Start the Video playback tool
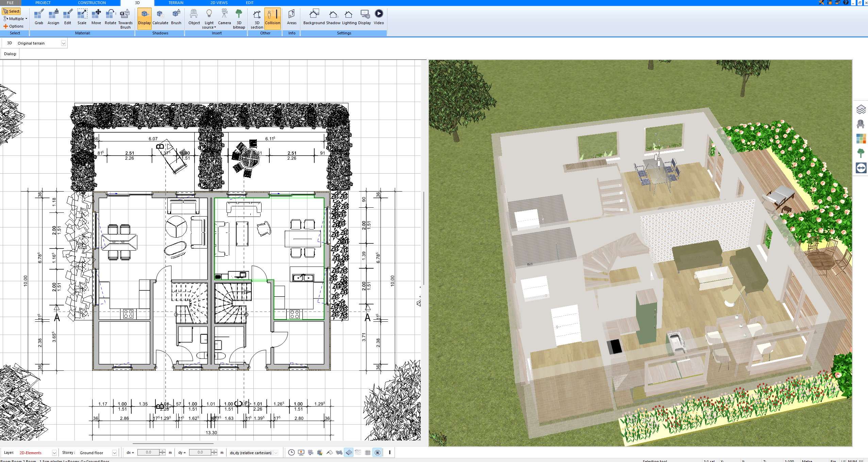Screen dimensions: 868x462 click(379, 17)
